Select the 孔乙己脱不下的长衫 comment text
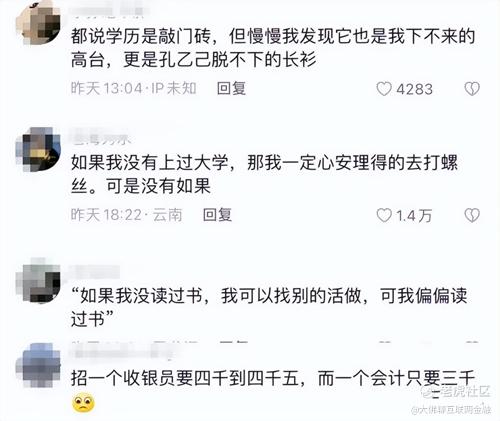The image size is (500, 421). (273, 48)
